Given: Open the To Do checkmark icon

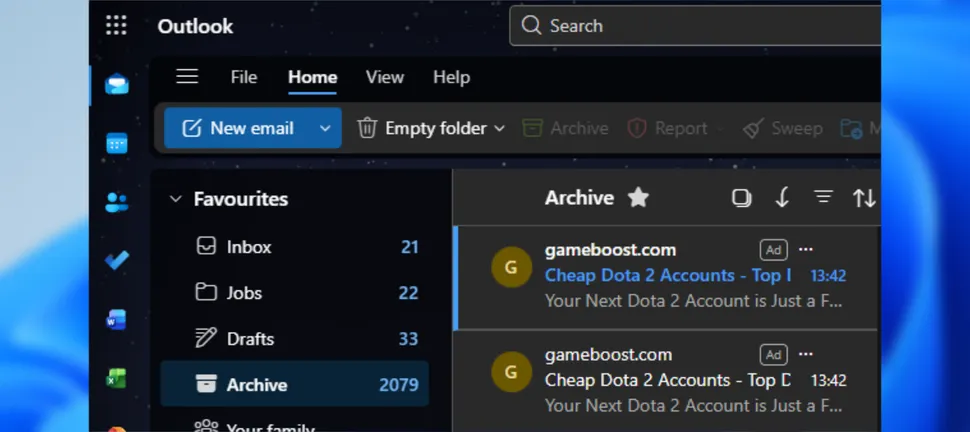Looking at the screenshot, I should [x=117, y=261].
